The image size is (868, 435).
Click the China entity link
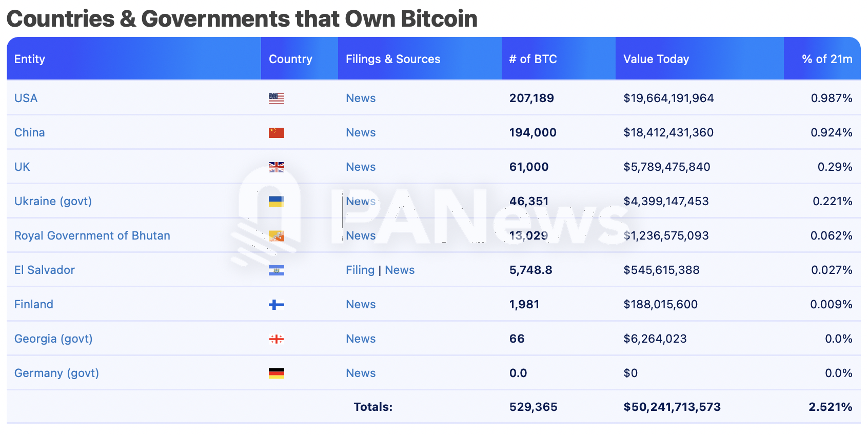(29, 132)
